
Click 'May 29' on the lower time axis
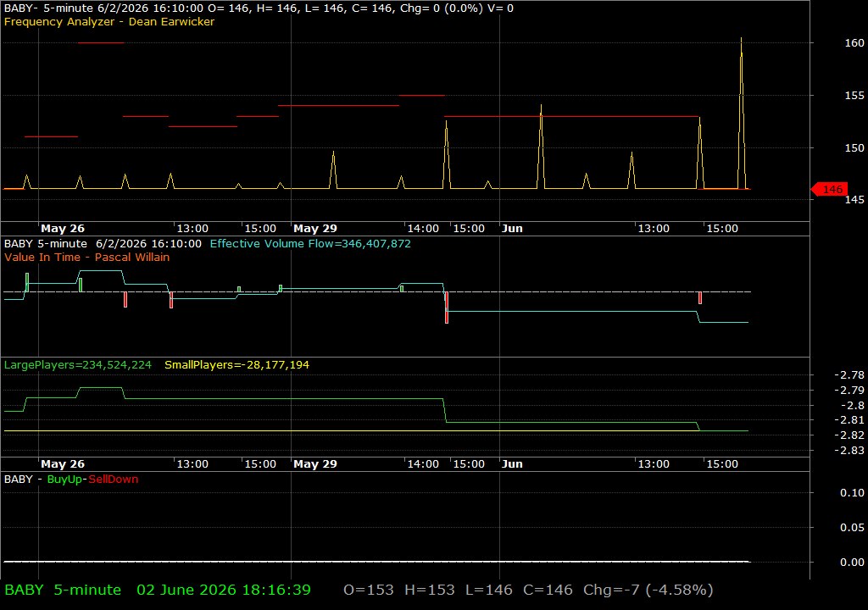(x=315, y=464)
